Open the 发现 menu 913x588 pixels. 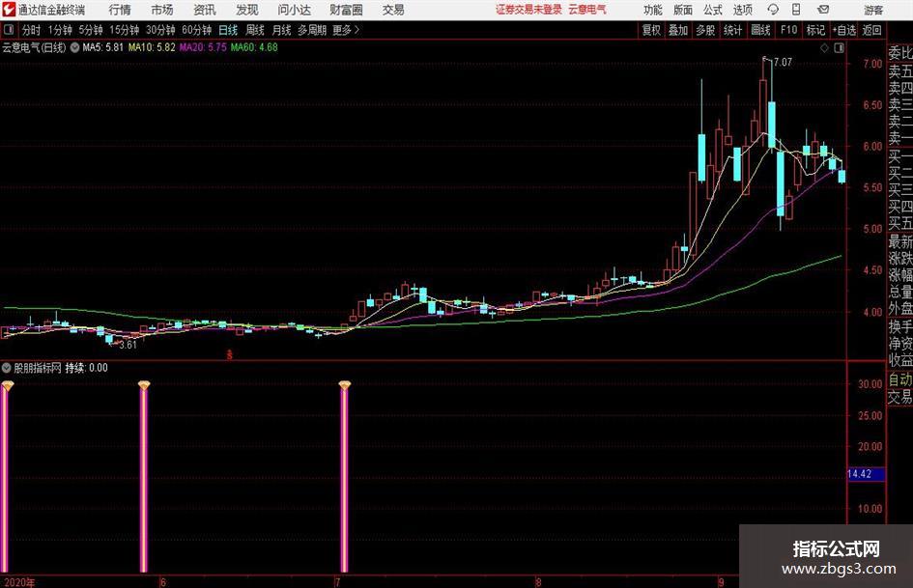(247, 10)
